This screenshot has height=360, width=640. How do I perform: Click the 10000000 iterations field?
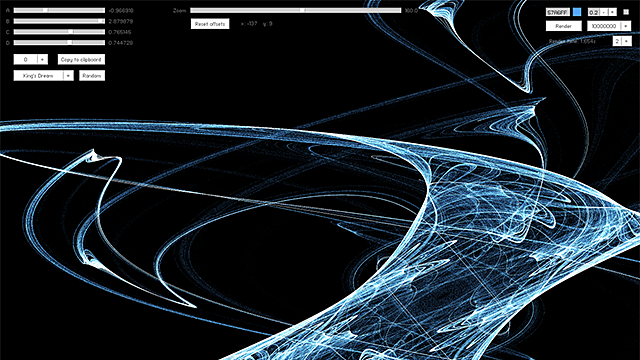coord(604,26)
